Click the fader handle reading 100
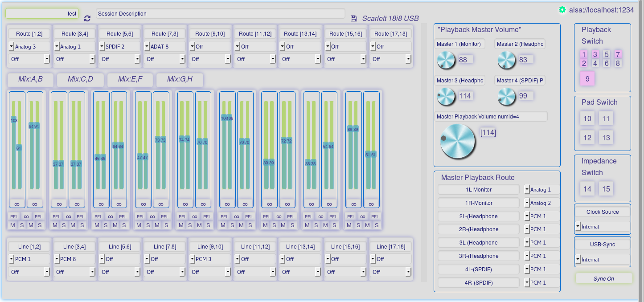Screen dimensions: 644x302 [x=224, y=118]
